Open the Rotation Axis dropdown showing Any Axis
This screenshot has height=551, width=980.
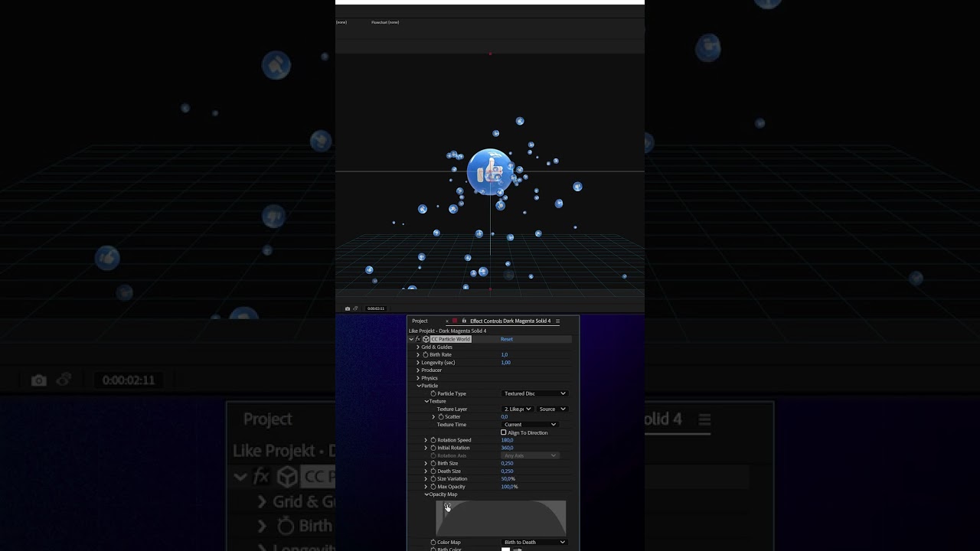(530, 455)
